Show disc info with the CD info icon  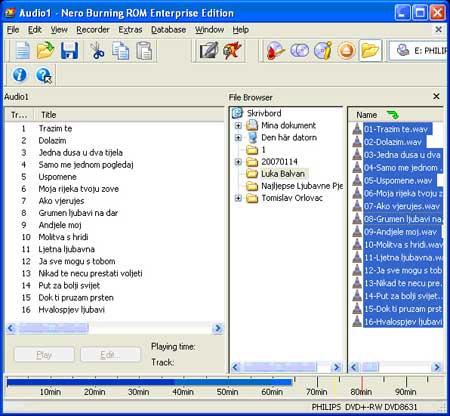point(323,51)
